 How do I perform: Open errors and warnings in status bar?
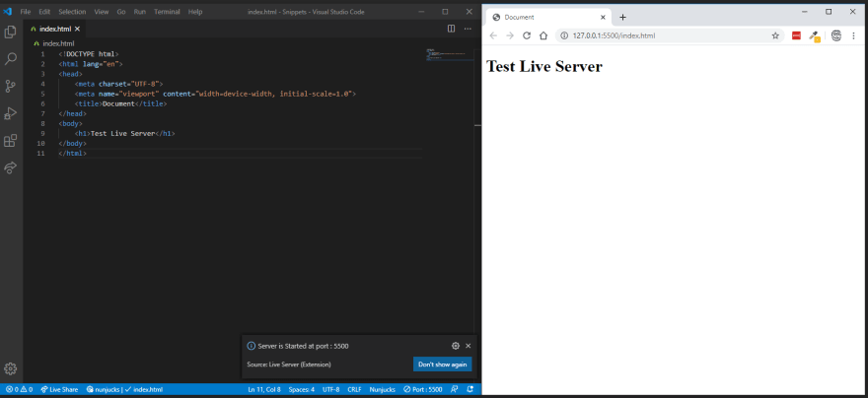point(19,389)
